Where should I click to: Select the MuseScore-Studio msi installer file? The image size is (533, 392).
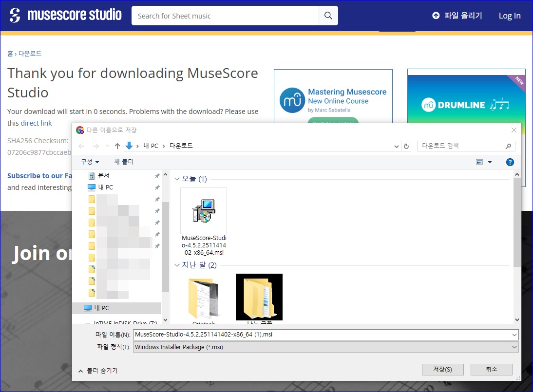pos(204,222)
